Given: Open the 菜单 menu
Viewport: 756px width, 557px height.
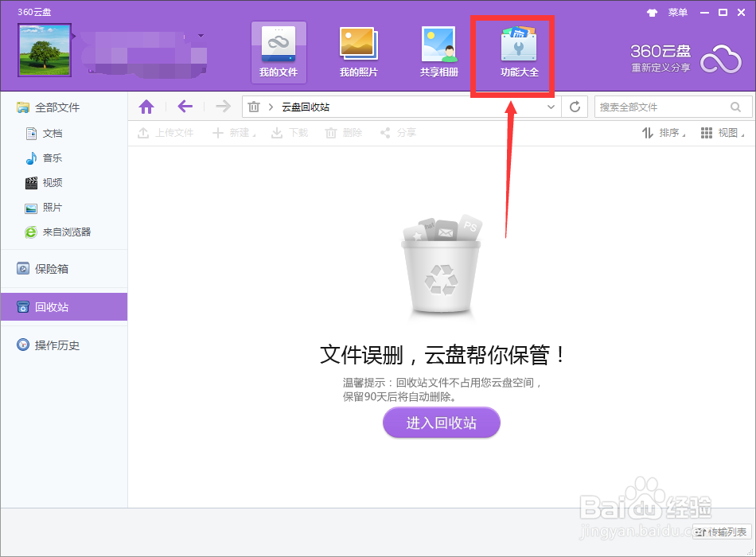Looking at the screenshot, I should coord(677,13).
